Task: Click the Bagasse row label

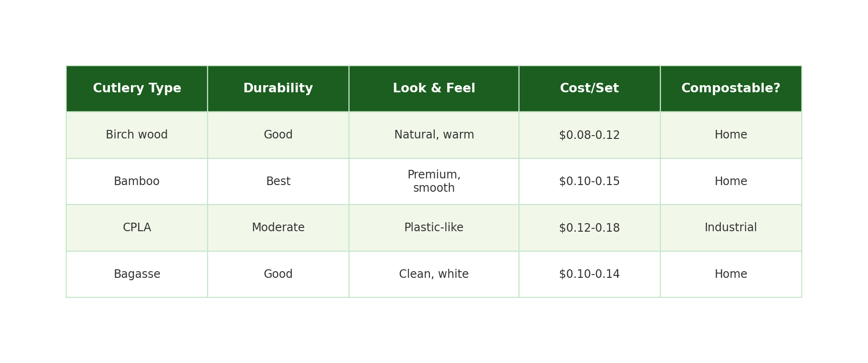Action: click(137, 274)
